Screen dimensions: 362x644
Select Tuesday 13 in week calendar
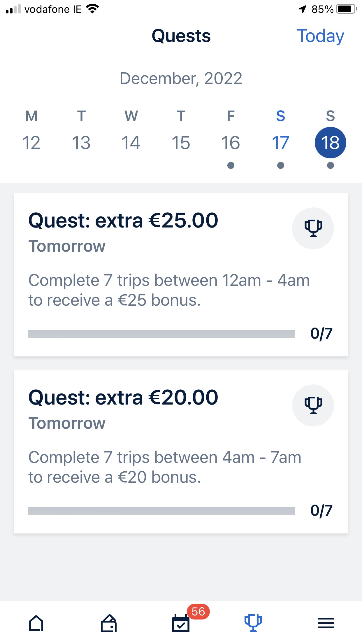81,143
